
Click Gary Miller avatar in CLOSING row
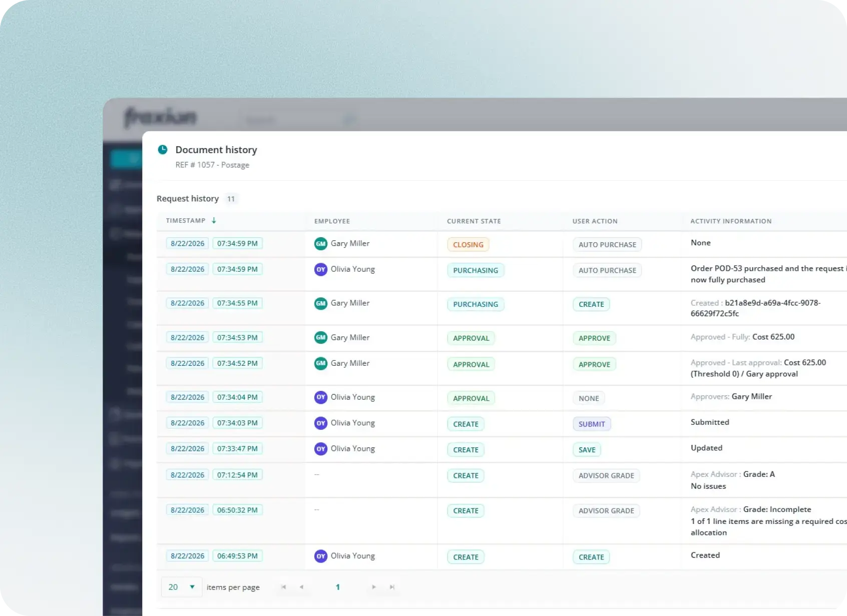(x=321, y=244)
